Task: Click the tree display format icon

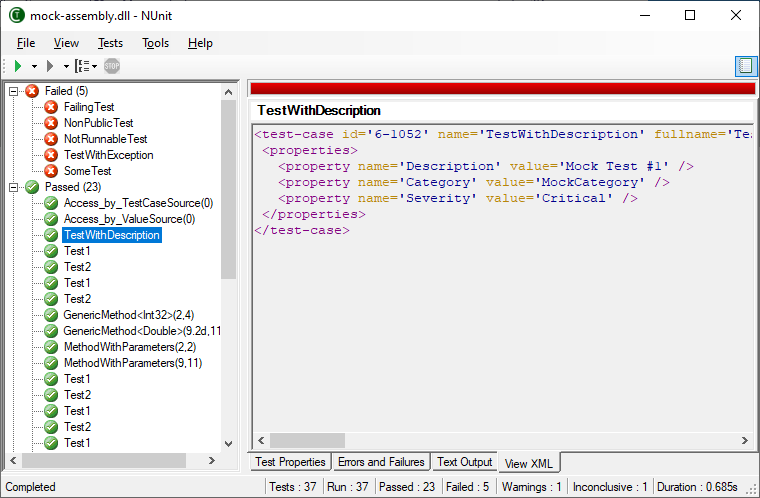Action: [82, 66]
